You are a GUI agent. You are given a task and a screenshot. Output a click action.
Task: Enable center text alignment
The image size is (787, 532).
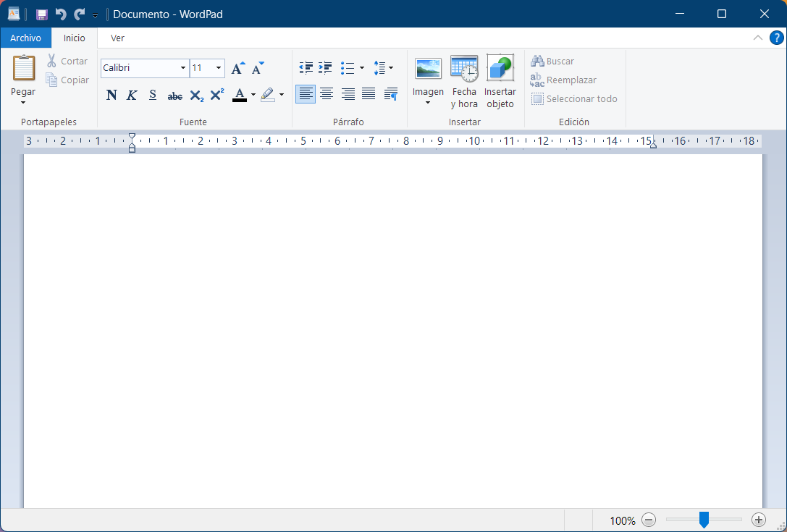pyautogui.click(x=327, y=94)
